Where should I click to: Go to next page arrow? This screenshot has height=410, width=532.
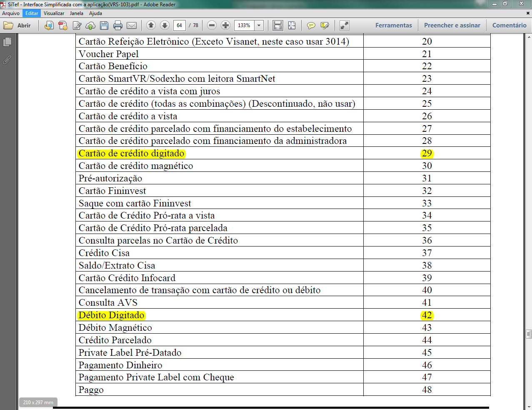pos(165,25)
